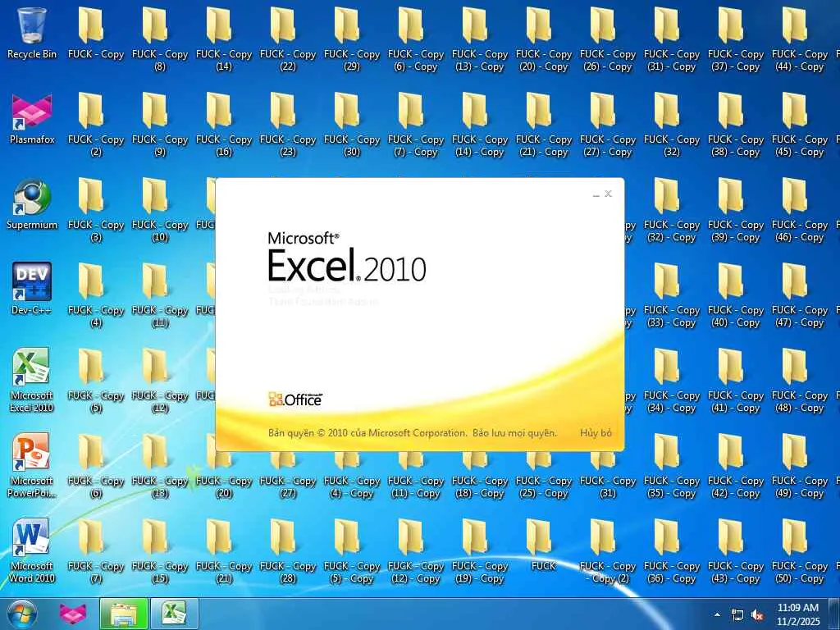
Task: Select the folder 'FUCK - Copy (18) - Copy'
Action: [x=479, y=474]
